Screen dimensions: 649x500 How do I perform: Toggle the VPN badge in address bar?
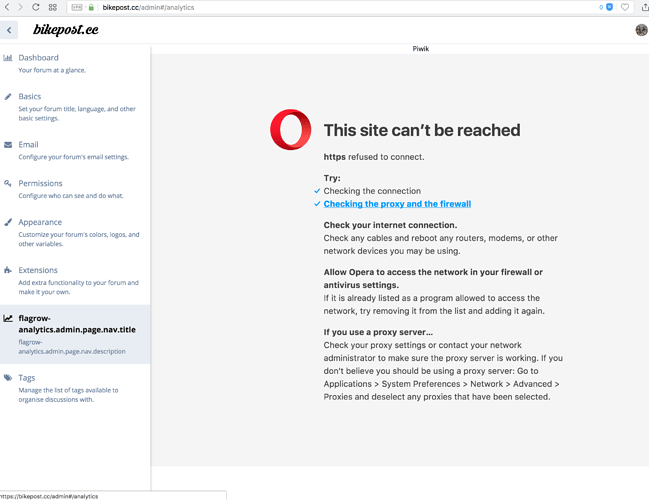[x=77, y=7]
